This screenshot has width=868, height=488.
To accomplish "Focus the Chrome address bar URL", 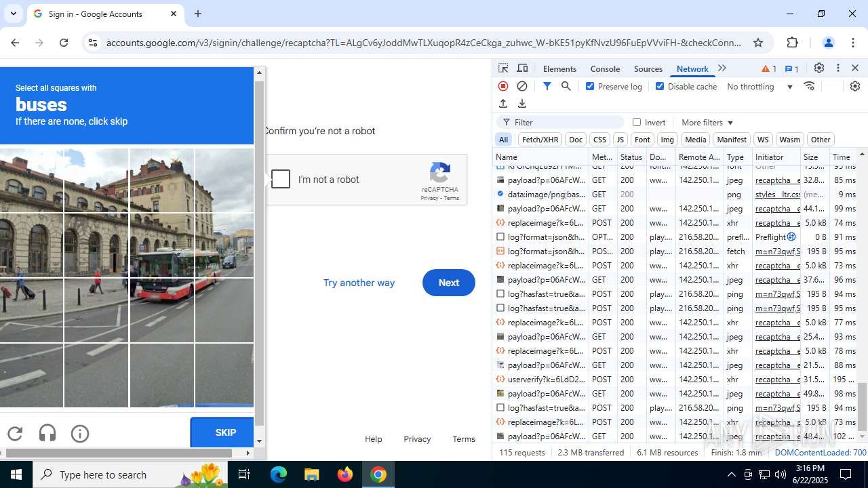I will coord(424,43).
